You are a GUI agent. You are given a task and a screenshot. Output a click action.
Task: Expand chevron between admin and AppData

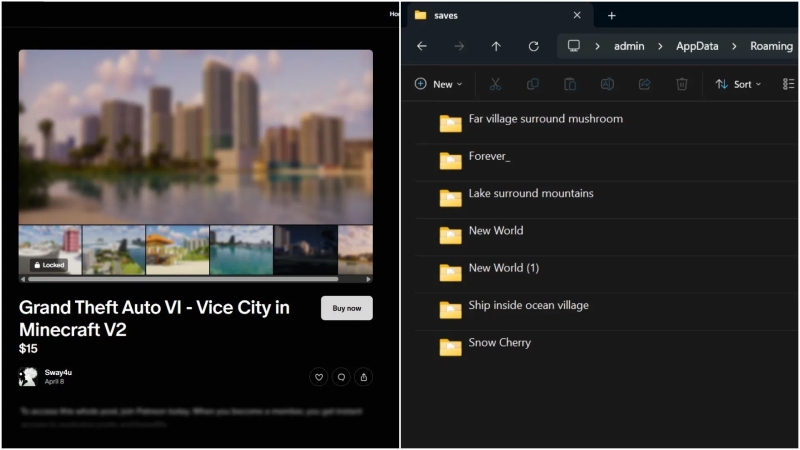pos(660,46)
